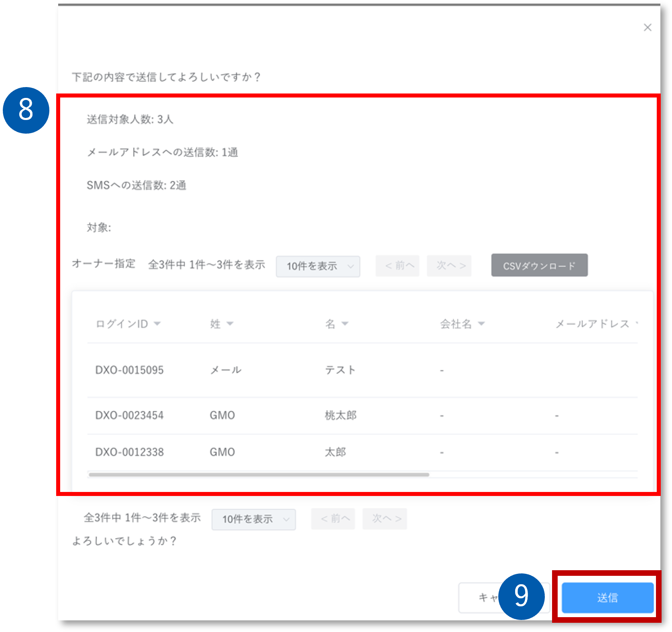The width and height of the screenshot is (672, 632).
Task: Click the horizontal scrollbar under the table
Action: 259,475
